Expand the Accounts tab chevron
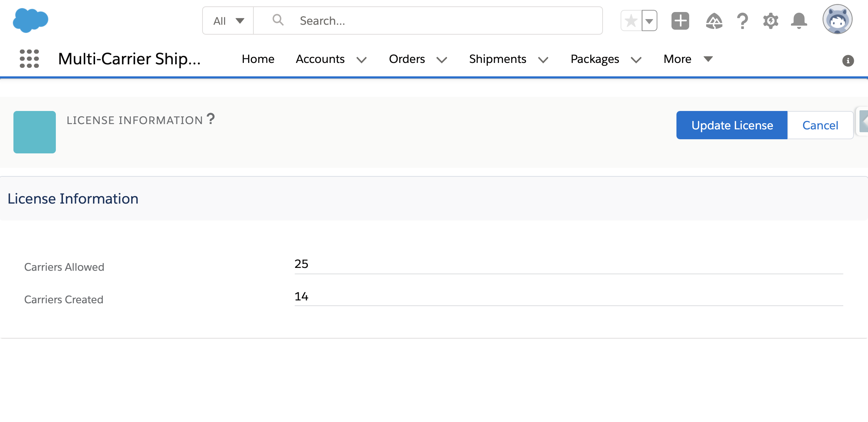The height and width of the screenshot is (422, 868). (362, 60)
